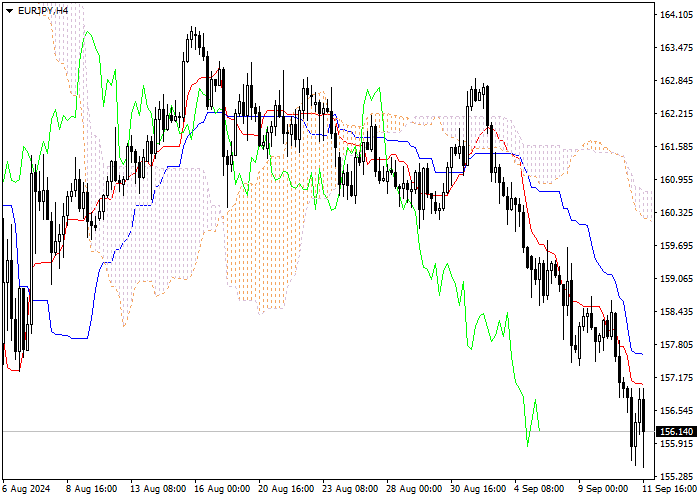The width and height of the screenshot is (700, 500).
Task: Click the 16 Aug 00:00 time label
Action: point(222,489)
